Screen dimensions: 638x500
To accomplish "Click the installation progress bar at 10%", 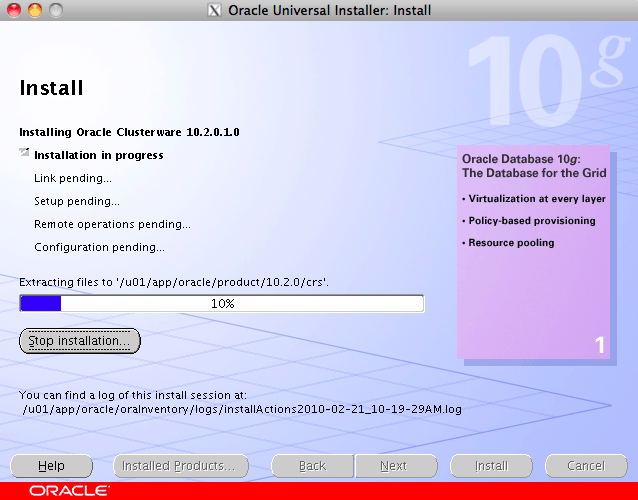I will 222,303.
